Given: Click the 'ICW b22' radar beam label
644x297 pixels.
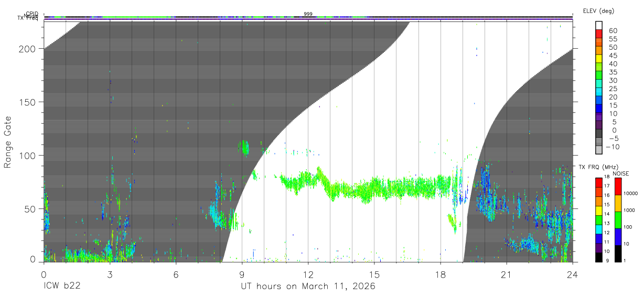Looking at the screenshot, I should 62,287.
